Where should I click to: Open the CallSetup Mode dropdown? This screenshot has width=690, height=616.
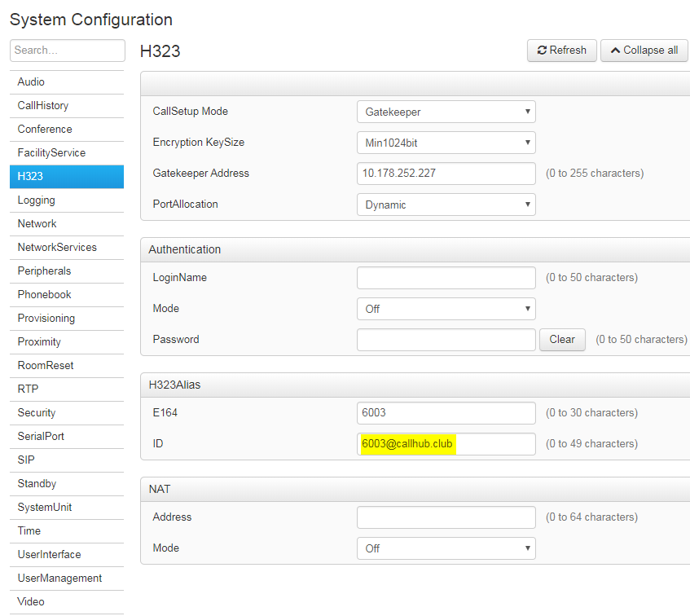pyautogui.click(x=446, y=112)
